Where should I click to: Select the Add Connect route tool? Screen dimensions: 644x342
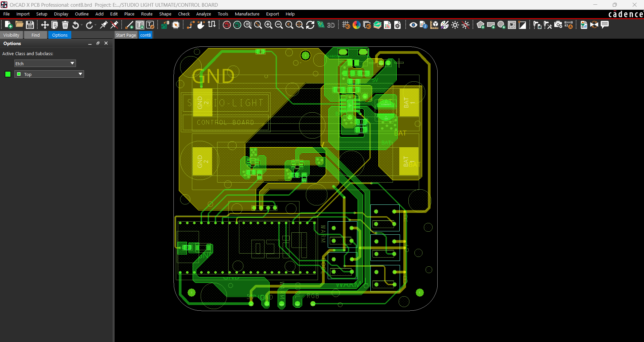click(191, 25)
